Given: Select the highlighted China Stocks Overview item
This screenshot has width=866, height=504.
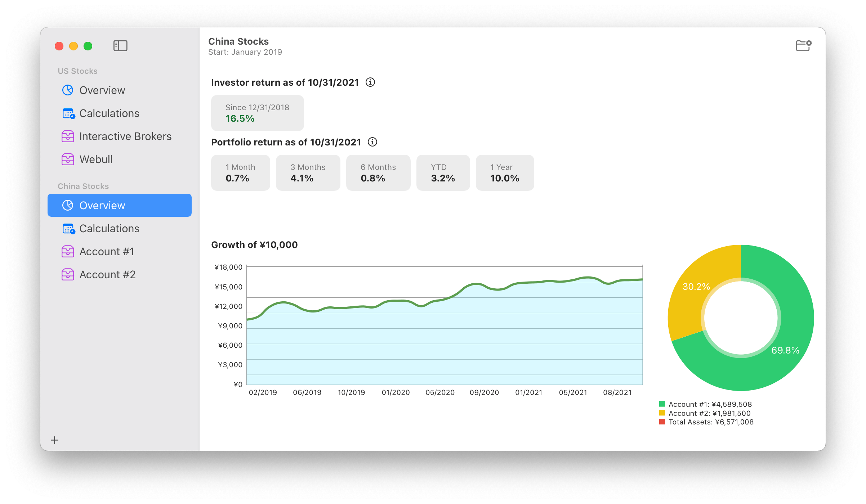Looking at the screenshot, I should click(x=119, y=206).
